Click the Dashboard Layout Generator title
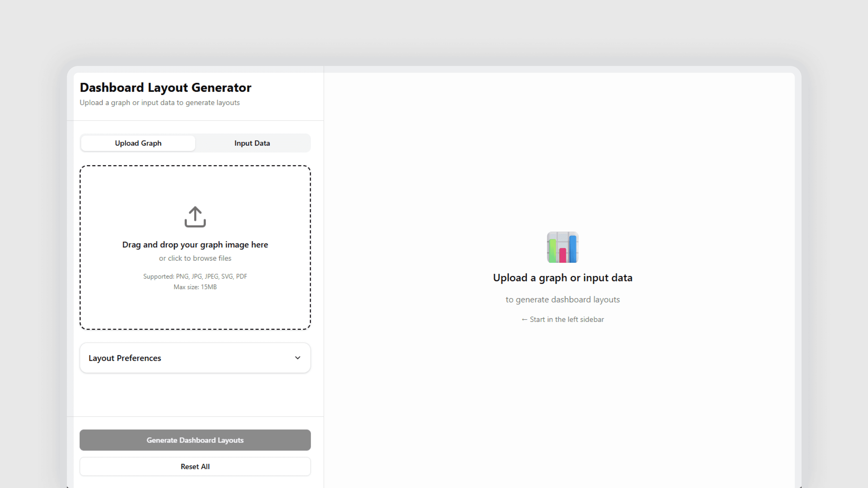 click(x=165, y=88)
